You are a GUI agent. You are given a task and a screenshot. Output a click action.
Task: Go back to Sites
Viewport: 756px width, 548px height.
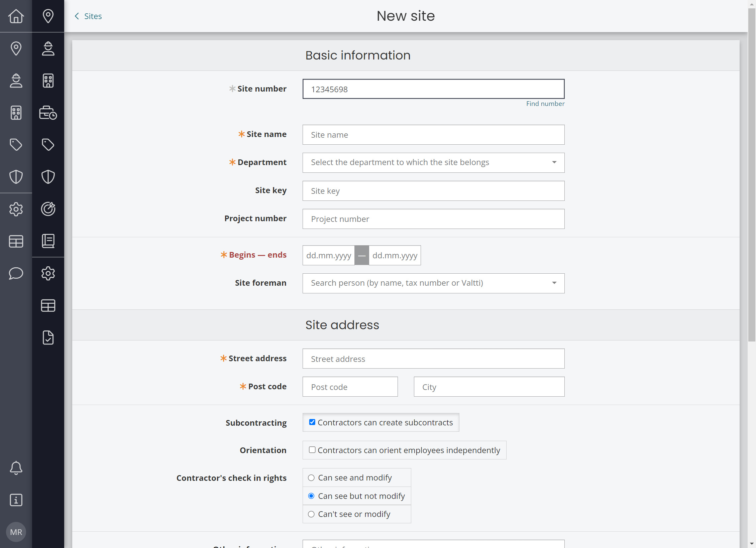tap(88, 16)
